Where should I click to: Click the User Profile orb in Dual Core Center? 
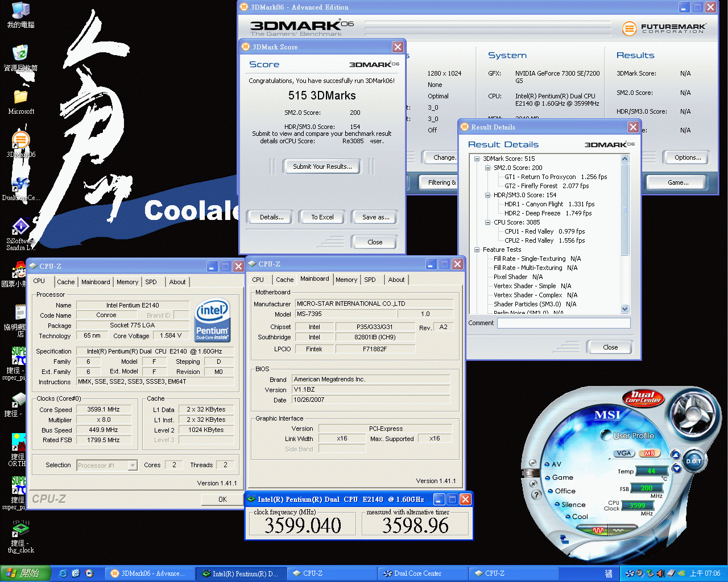click(x=606, y=435)
